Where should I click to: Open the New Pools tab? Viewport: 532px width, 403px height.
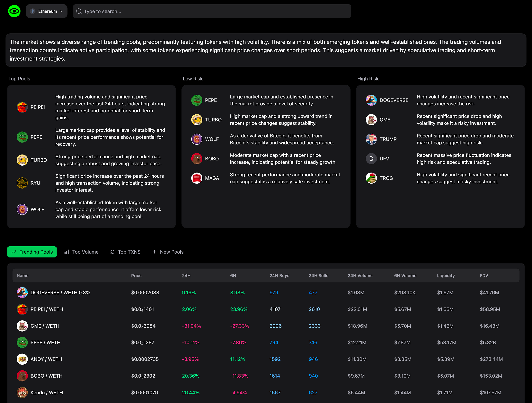(168, 252)
